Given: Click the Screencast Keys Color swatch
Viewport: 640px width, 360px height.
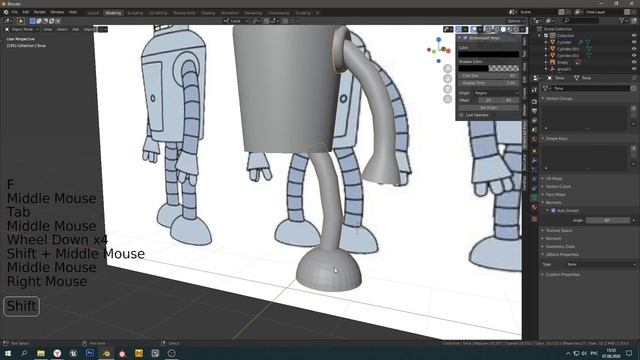Looking at the screenshot, I should pos(489,54).
